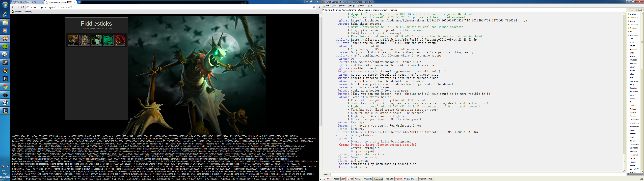Open the XChat Settings menu
Screen dimensions: 644x181
(351, 6)
